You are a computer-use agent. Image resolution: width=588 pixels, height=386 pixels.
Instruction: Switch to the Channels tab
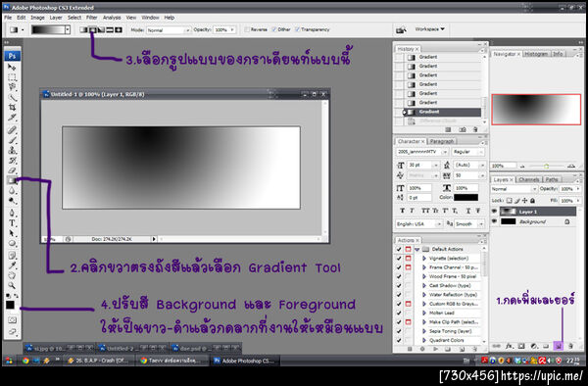click(529, 179)
